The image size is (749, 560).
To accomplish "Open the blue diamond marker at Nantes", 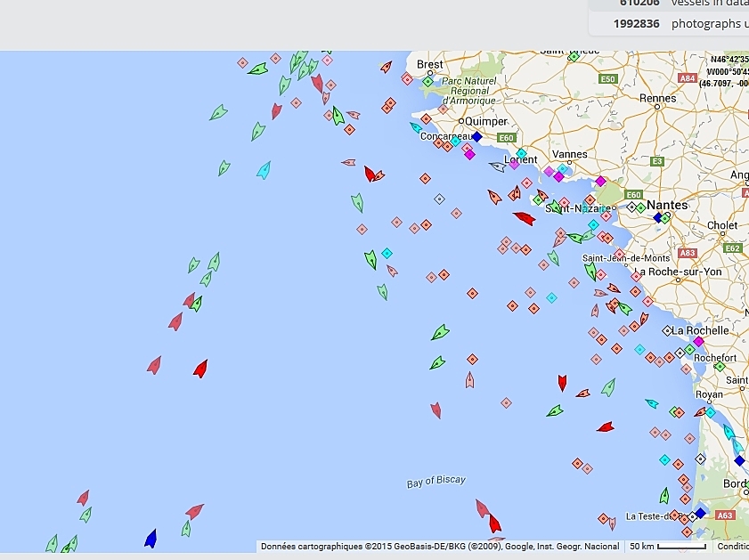I will click(658, 218).
